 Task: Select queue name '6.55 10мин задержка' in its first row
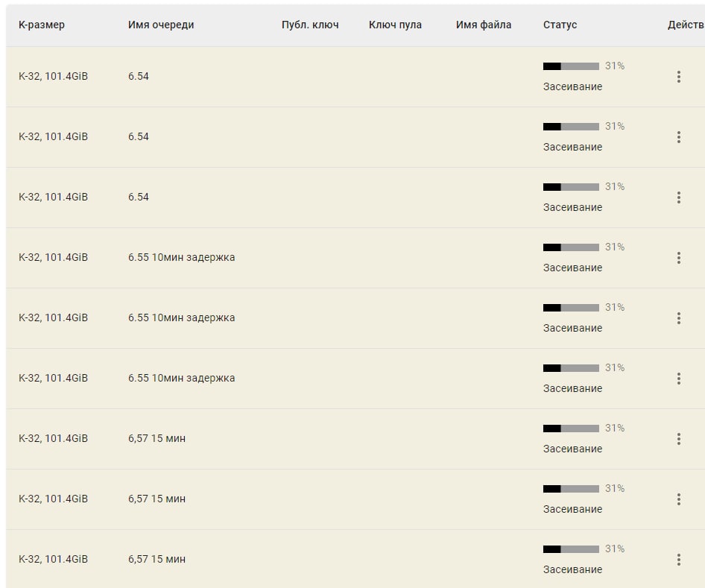[181, 258]
